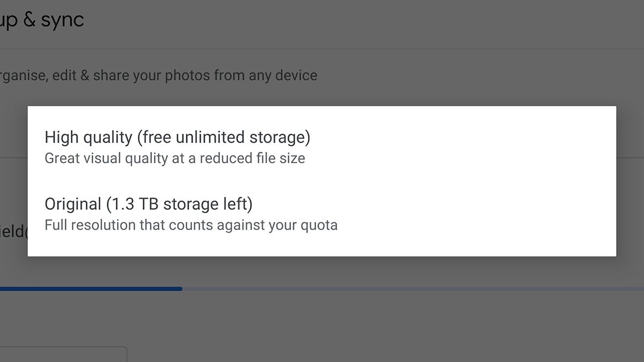644x362 pixels.
Task: Select the High quality upload option
Action: point(177,146)
